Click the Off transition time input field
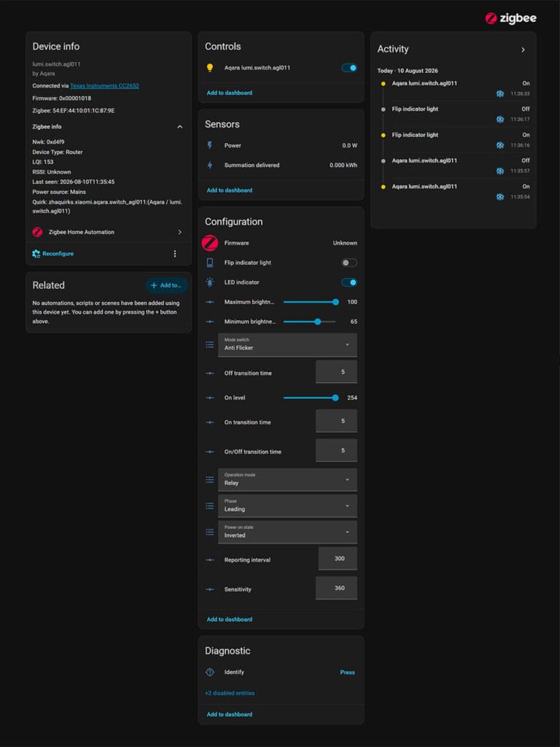Screen dimensions: 560x747 [x=337, y=371]
